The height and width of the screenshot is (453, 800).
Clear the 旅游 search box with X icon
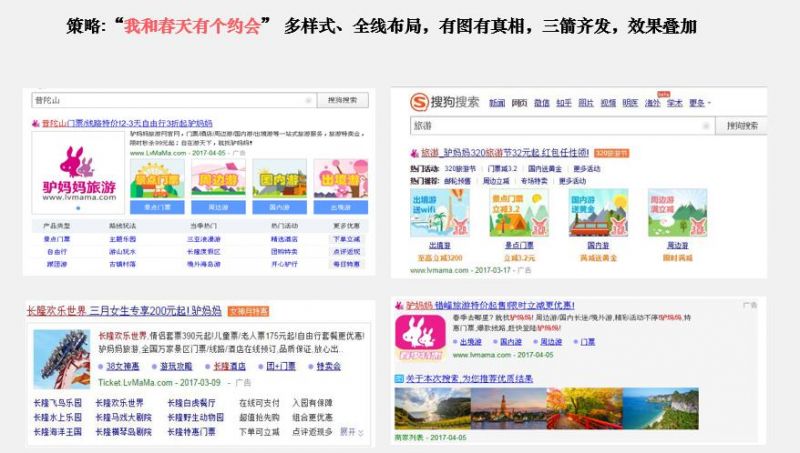point(706,126)
